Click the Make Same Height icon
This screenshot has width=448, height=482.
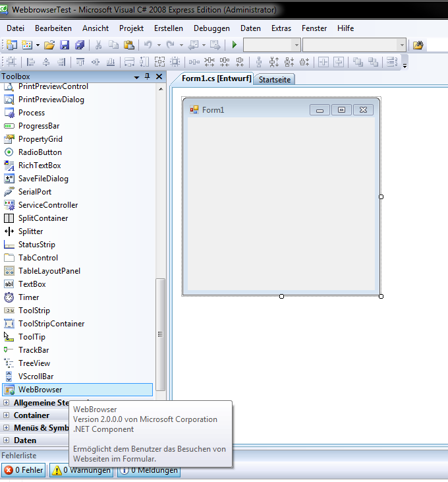click(144, 62)
